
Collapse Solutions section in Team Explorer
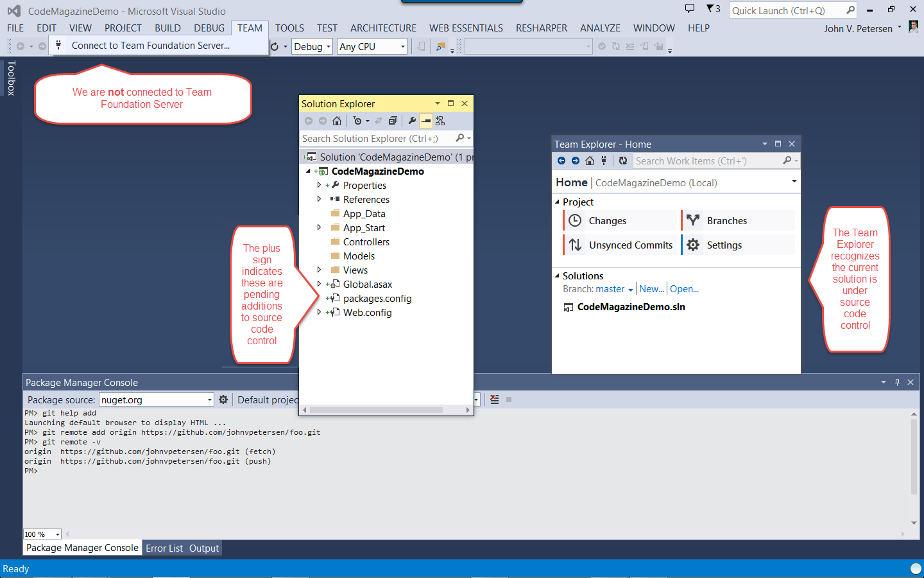tap(557, 276)
